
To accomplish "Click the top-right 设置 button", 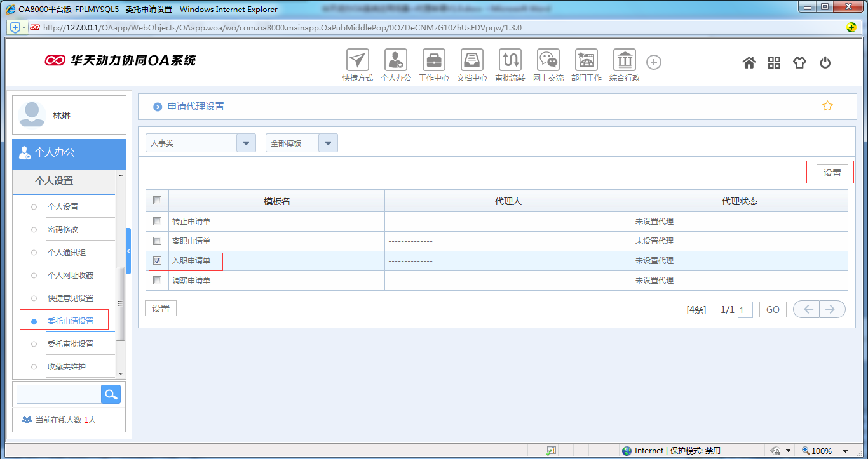I will (832, 173).
